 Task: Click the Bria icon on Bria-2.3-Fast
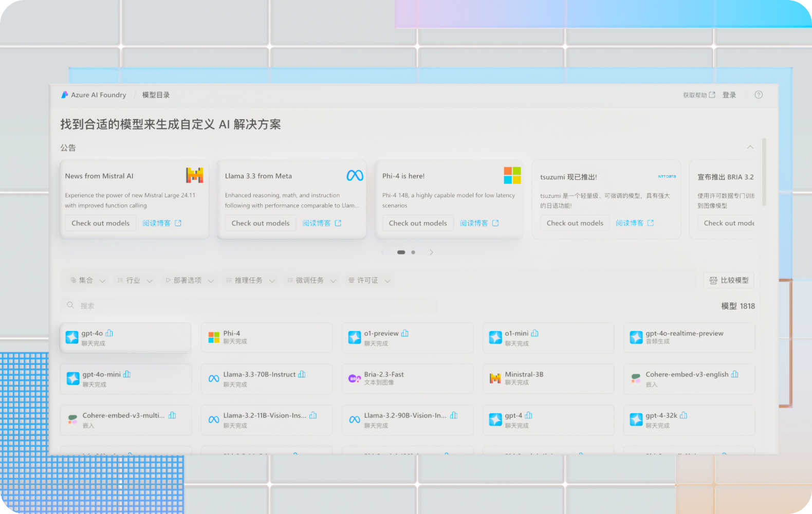355,378
